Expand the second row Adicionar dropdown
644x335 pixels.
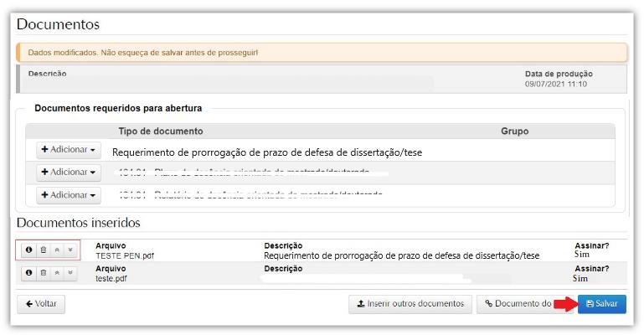[68, 172]
